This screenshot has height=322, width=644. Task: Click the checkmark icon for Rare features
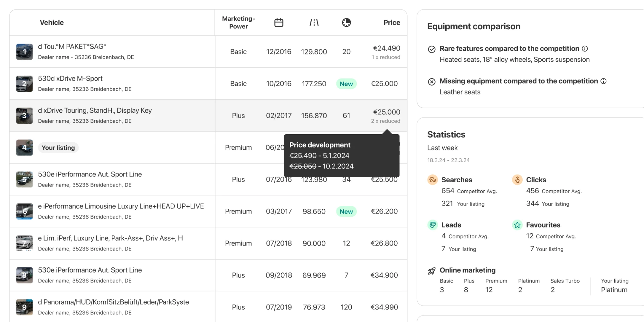coord(432,49)
